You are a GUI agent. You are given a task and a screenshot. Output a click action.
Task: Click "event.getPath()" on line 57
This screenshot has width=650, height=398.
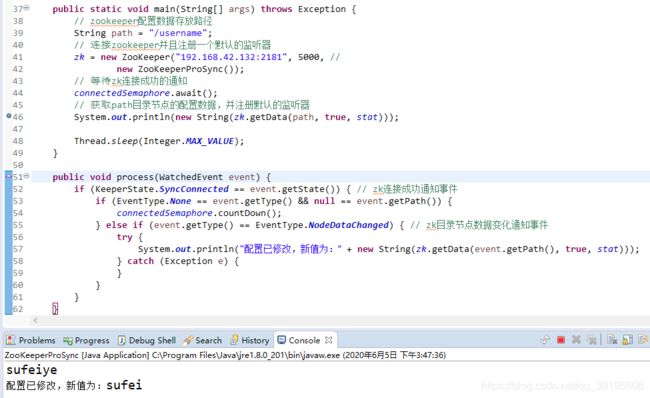514,249
